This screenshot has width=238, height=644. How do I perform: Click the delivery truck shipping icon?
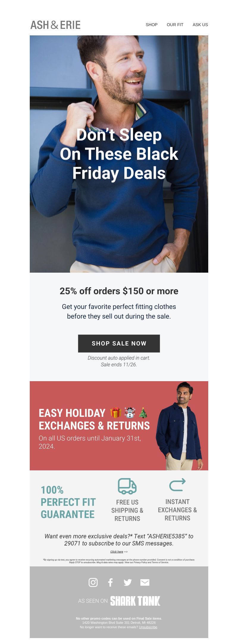pyautogui.click(x=127, y=486)
